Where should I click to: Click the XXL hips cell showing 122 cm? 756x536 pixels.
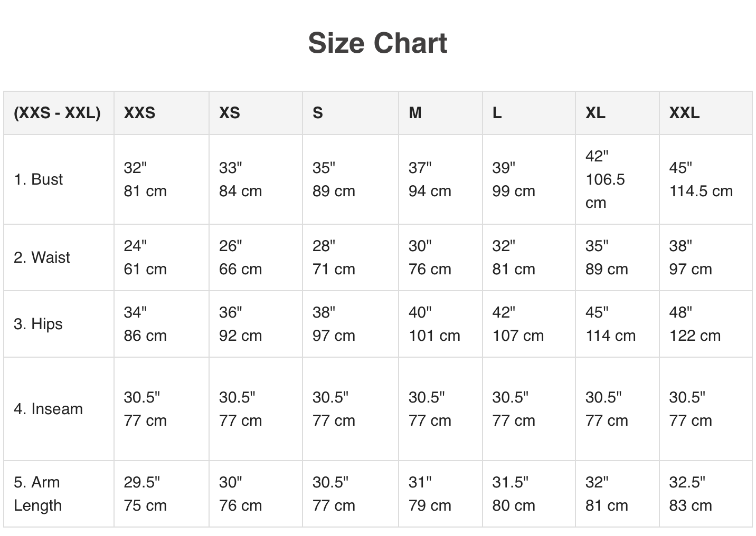[x=695, y=324]
